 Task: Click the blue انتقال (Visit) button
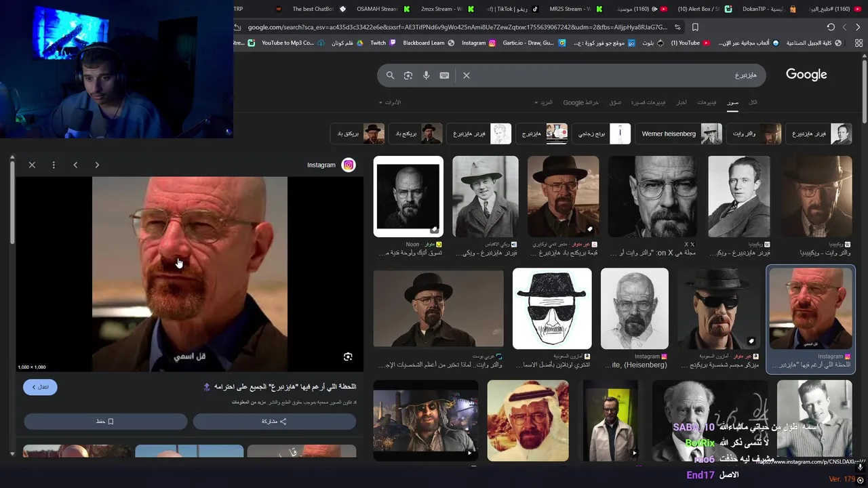click(x=40, y=387)
